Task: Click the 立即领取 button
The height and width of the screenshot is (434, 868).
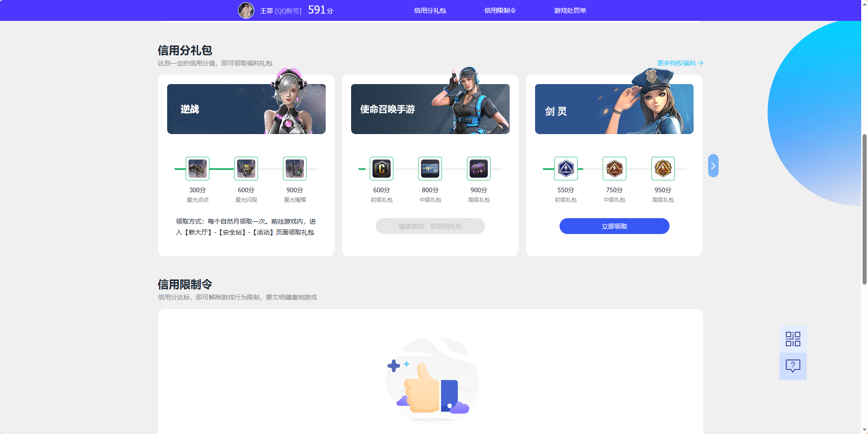Action: [614, 226]
